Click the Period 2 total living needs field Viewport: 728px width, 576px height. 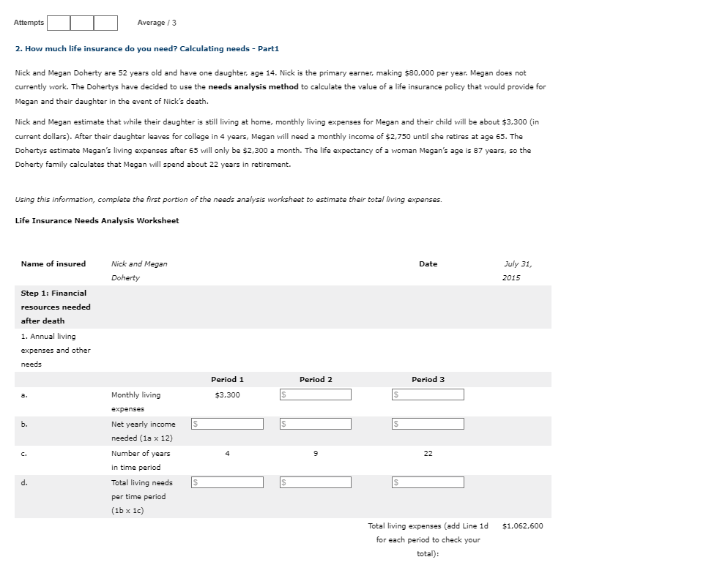click(x=315, y=482)
